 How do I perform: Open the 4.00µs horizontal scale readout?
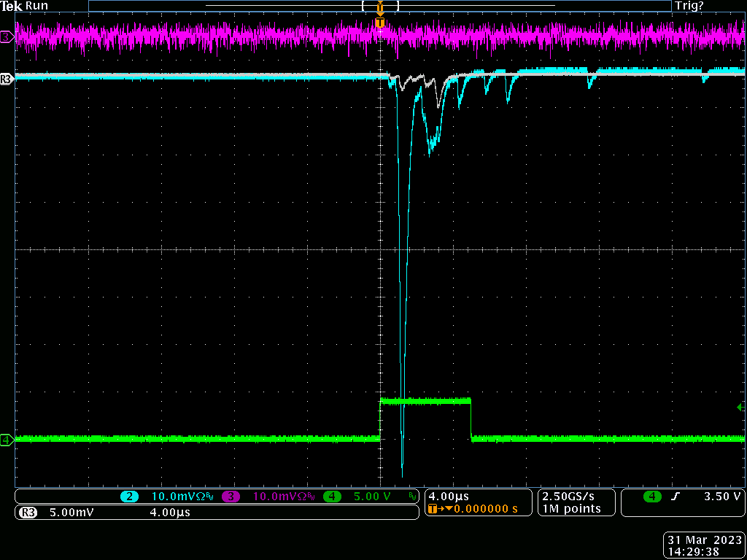click(x=447, y=497)
